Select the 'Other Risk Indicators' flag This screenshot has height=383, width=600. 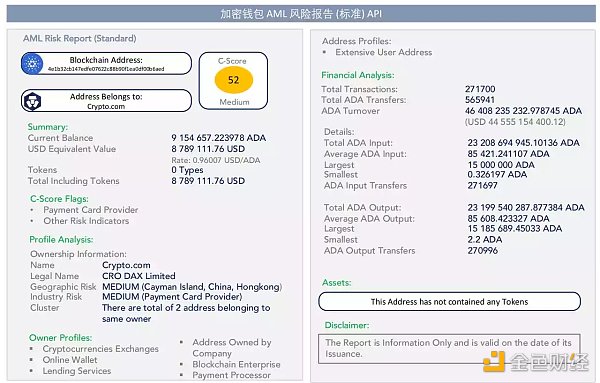(x=86, y=221)
